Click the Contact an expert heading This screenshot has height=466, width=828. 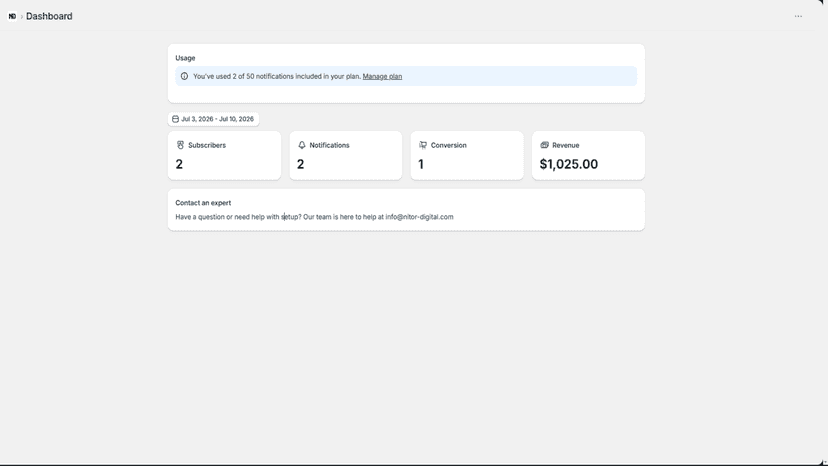pos(203,203)
